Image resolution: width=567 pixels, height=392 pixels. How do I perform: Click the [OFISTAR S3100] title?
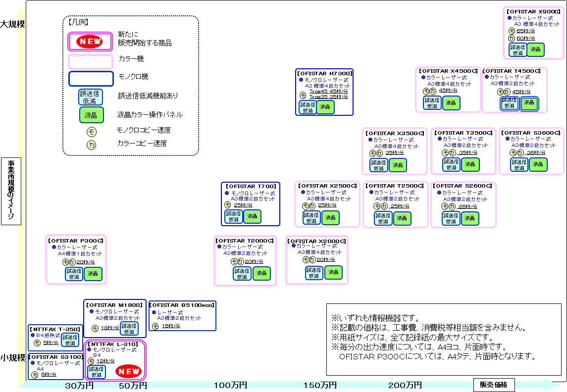55,357
